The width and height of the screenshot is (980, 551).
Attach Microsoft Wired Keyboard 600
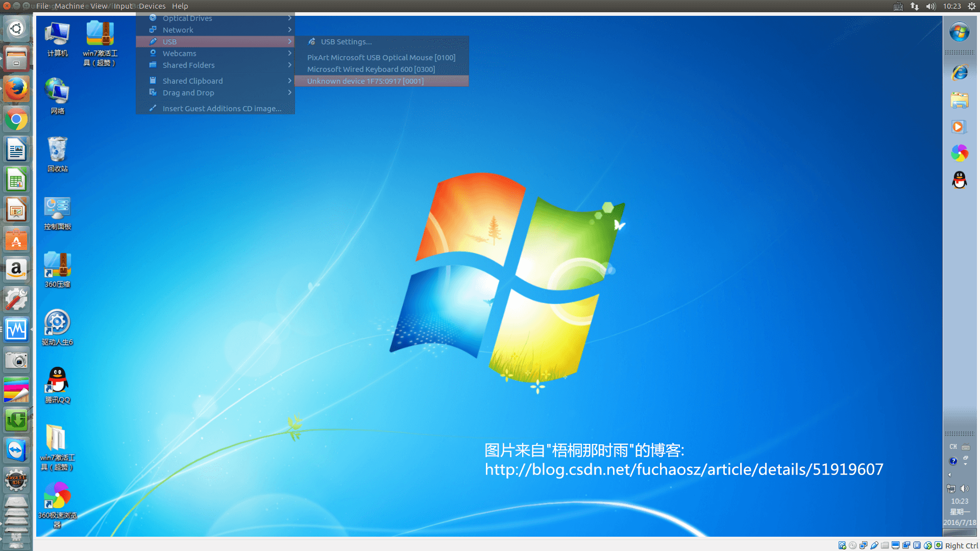coord(382,69)
